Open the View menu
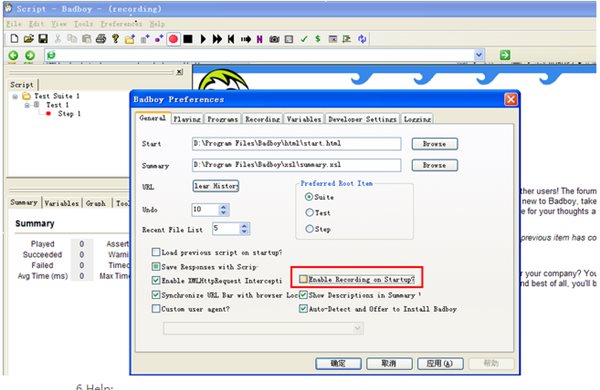Image resolution: width=600 pixels, height=390 pixels. click(x=59, y=24)
